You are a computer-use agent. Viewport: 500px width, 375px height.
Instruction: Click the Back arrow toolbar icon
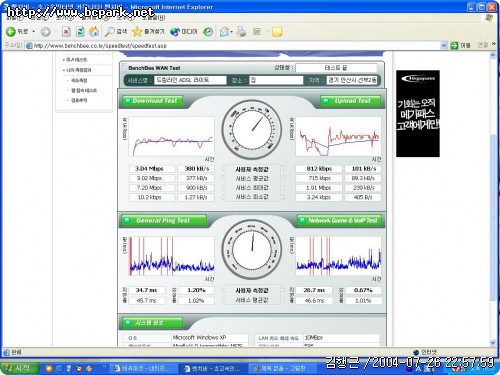(x=11, y=32)
